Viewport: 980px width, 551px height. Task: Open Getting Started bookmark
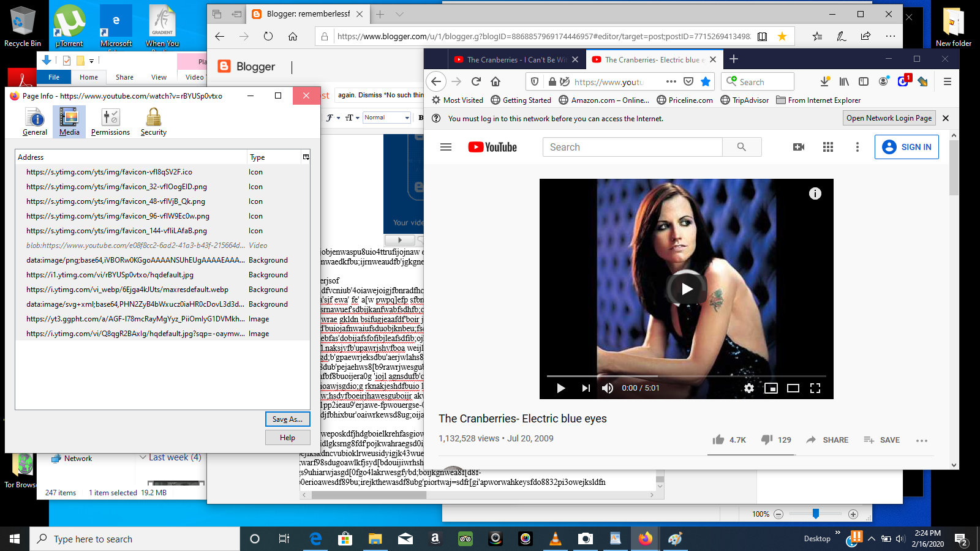point(521,100)
